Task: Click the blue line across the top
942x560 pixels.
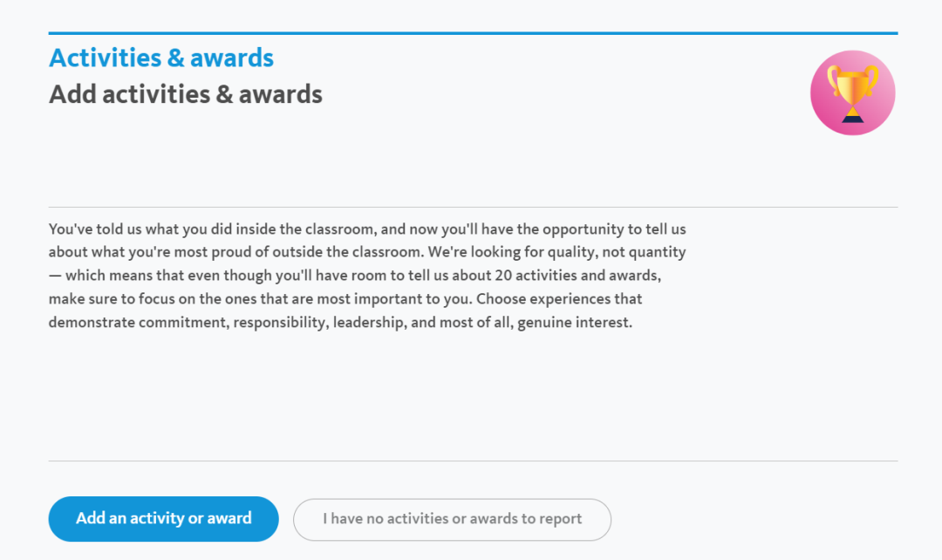Action: (474, 33)
